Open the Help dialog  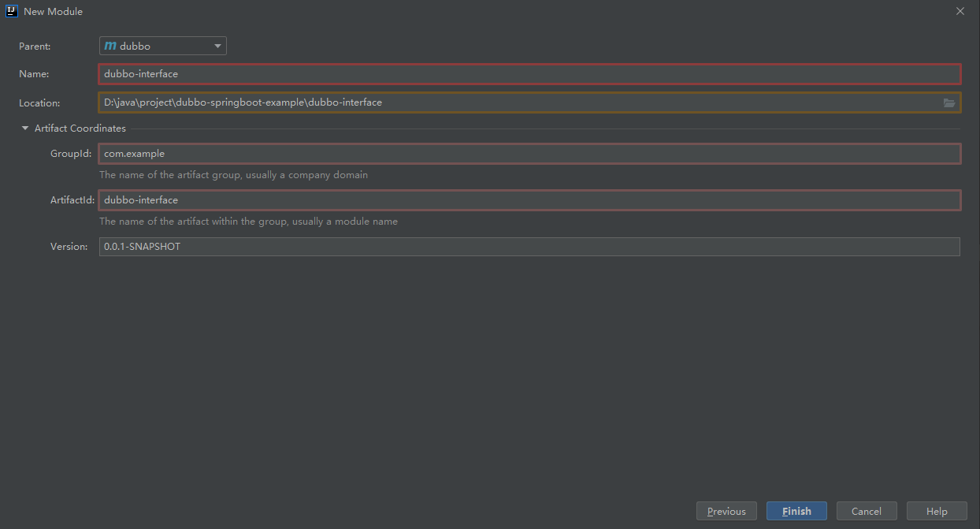936,510
